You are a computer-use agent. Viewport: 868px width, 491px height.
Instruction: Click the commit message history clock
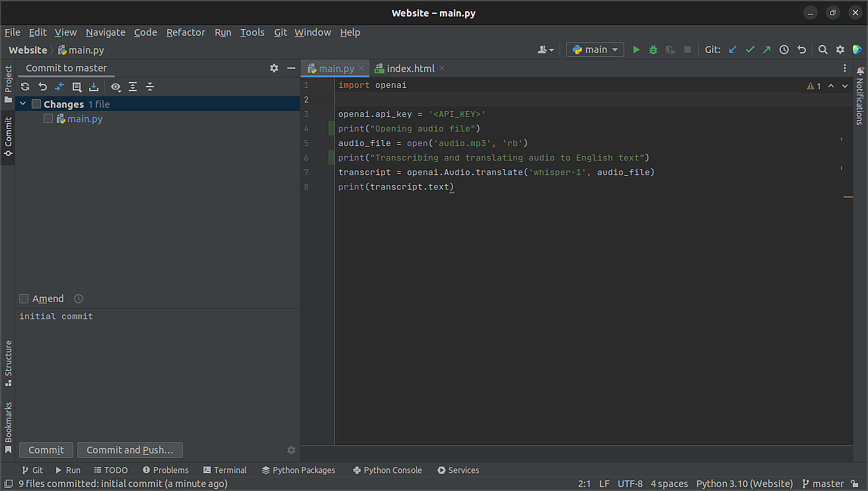(x=79, y=299)
